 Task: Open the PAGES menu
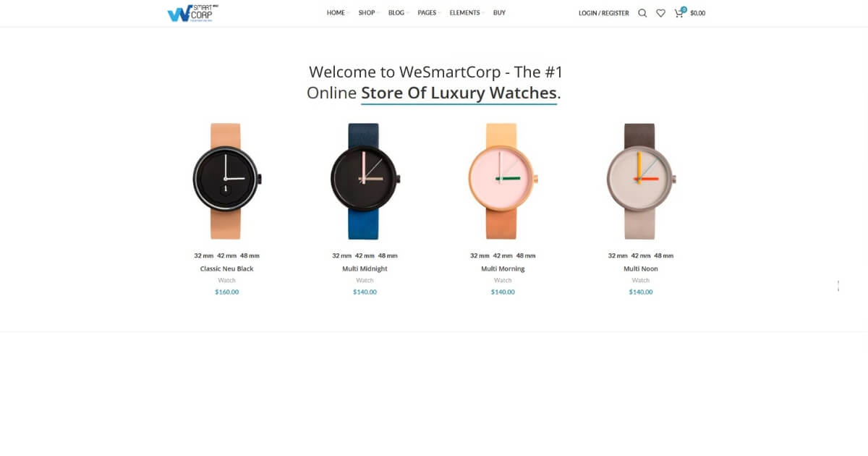click(x=427, y=13)
